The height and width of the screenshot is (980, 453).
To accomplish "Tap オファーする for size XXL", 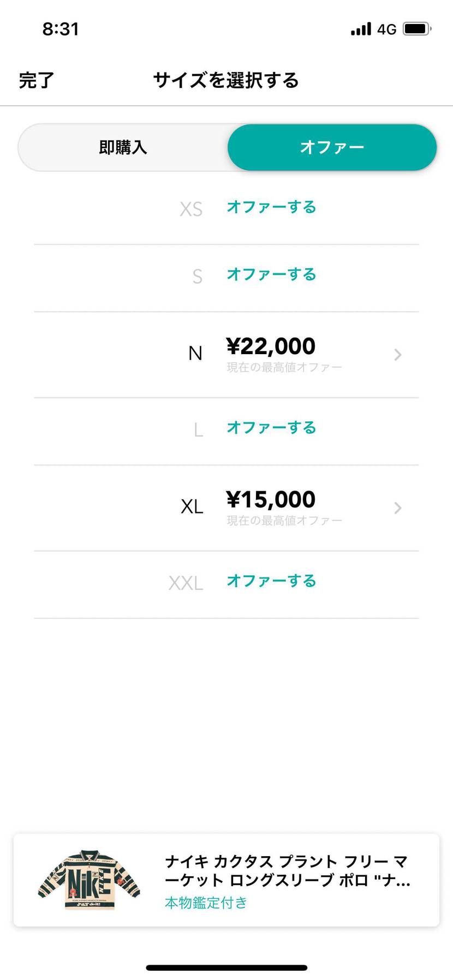I will 271,581.
